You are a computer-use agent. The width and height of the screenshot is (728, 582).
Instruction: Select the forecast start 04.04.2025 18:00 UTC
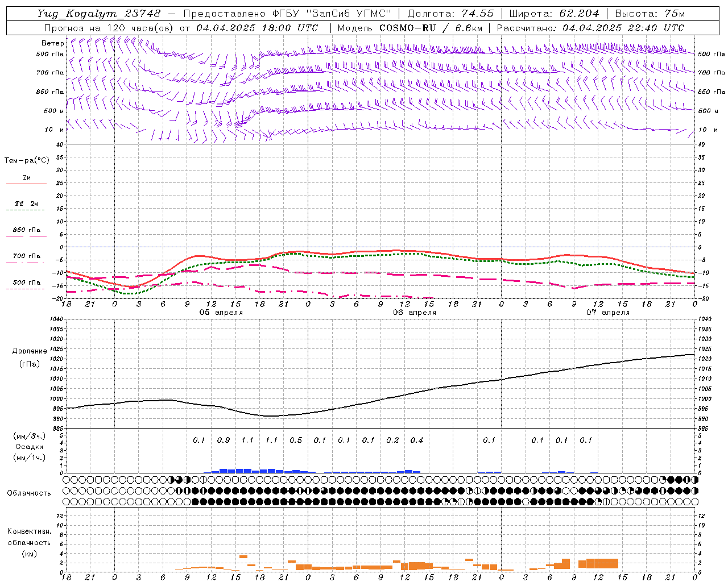point(257,28)
